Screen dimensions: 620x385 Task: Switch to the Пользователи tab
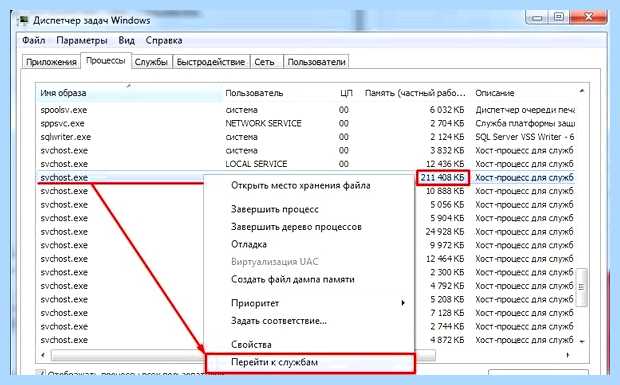[x=316, y=62]
